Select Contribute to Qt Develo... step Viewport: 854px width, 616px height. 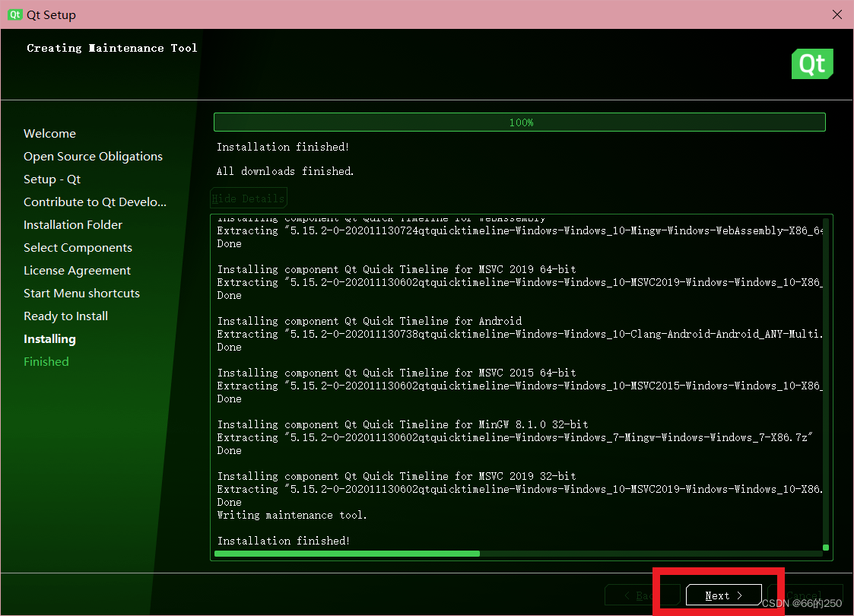tap(95, 202)
